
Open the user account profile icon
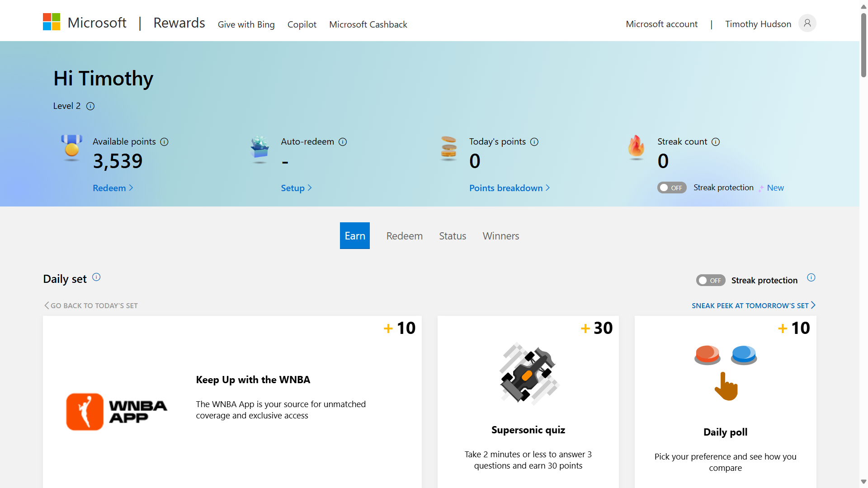pos(807,23)
